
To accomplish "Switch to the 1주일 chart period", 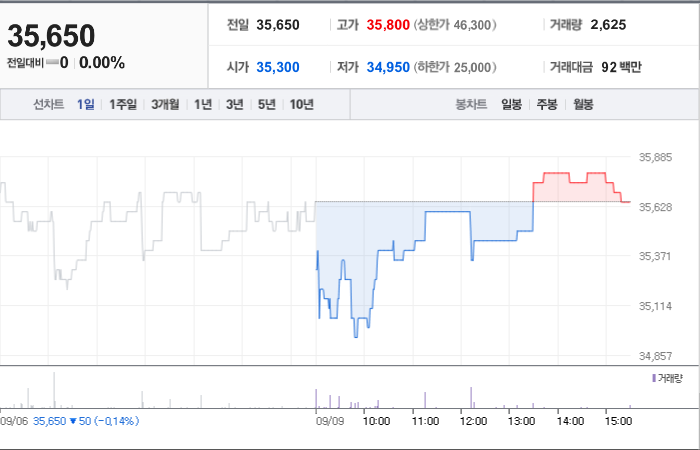I will point(123,104).
